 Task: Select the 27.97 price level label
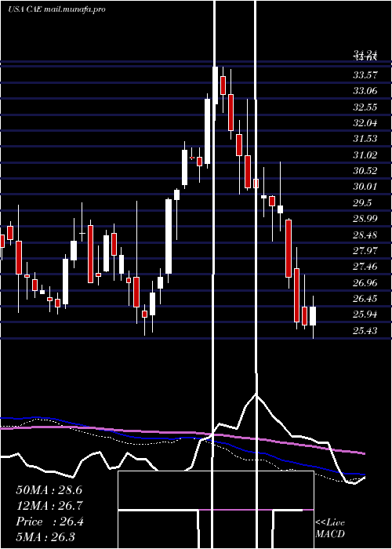365,251
